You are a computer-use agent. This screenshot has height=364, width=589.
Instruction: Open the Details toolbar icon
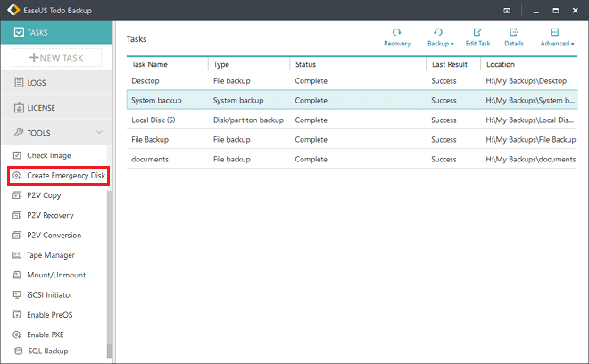point(513,32)
